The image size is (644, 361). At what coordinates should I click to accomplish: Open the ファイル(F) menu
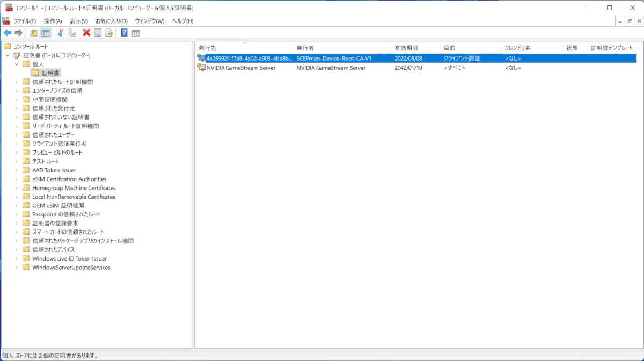click(25, 21)
